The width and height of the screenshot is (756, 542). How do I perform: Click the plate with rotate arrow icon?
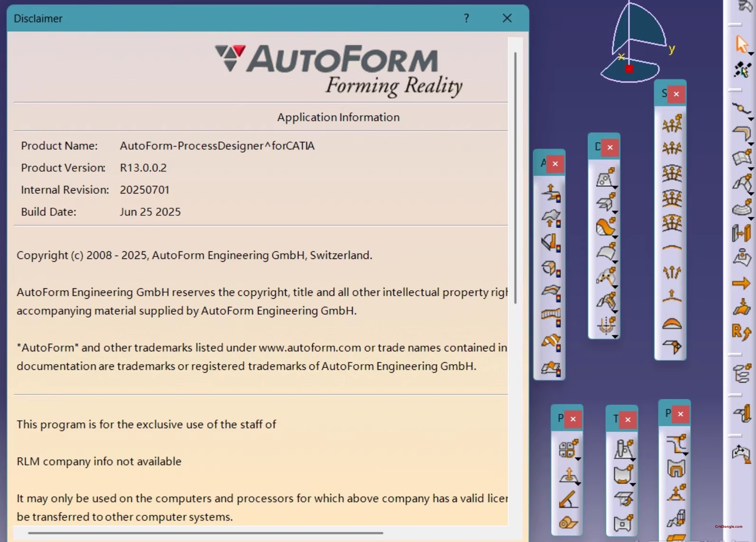point(623,499)
